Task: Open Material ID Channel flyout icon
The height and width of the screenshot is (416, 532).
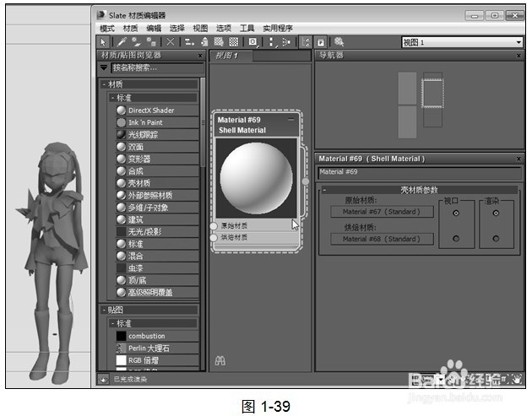Action: pos(252,42)
